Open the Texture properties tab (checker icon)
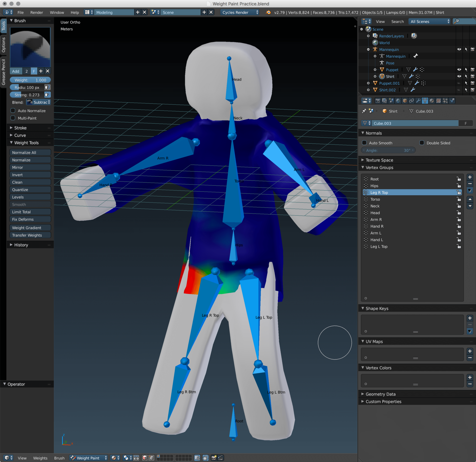Image resolution: width=476 pixels, height=462 pixels. [439, 101]
